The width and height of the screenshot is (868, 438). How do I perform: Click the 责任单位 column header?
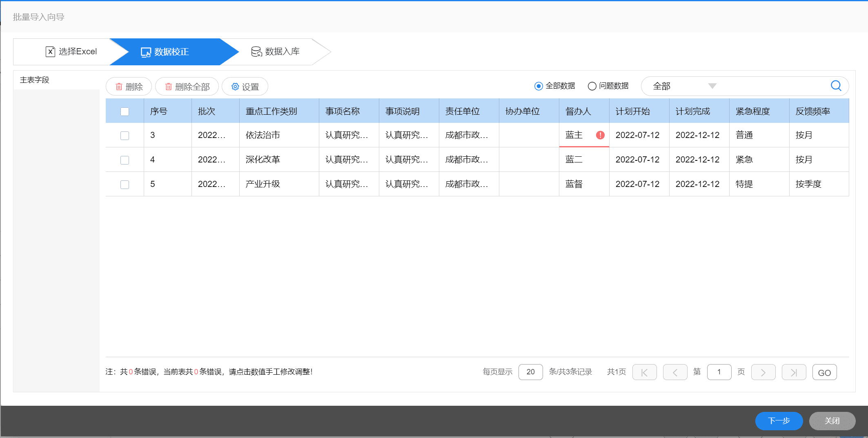coord(469,111)
